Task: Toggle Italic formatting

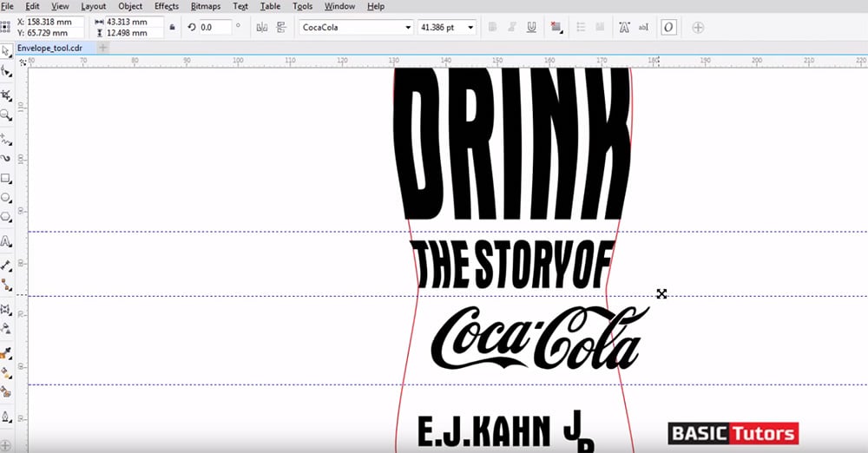Action: 512,27
